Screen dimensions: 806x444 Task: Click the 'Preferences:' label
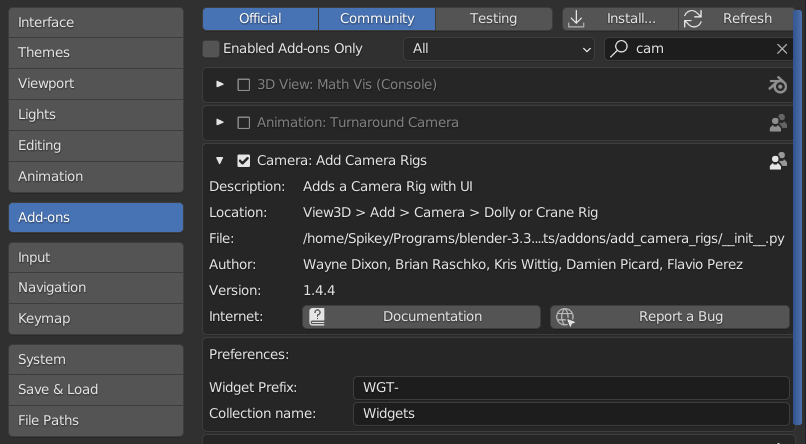click(249, 355)
